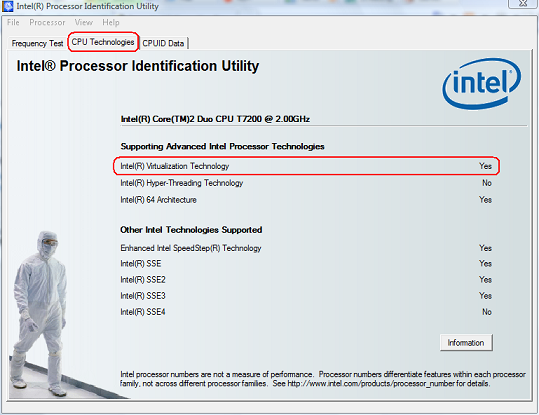The height and width of the screenshot is (415, 539).
Task: Switch to the Frequency Test tab
Action: (37, 43)
